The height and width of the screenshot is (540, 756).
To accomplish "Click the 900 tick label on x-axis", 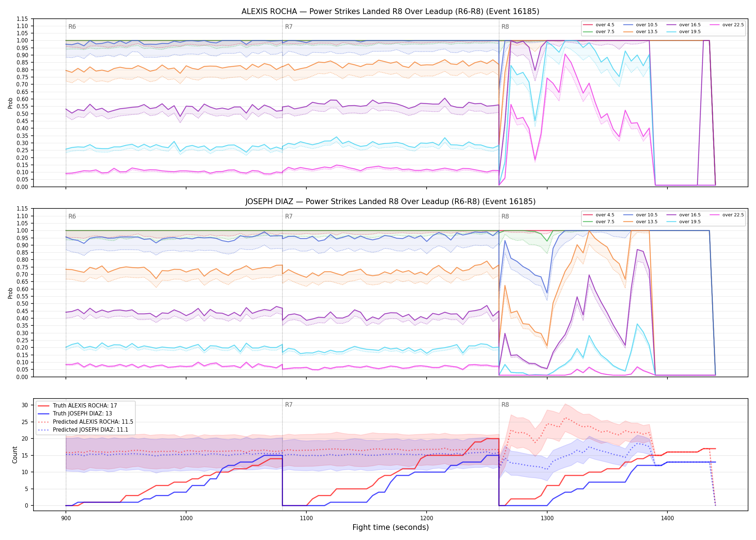I will [66, 518].
